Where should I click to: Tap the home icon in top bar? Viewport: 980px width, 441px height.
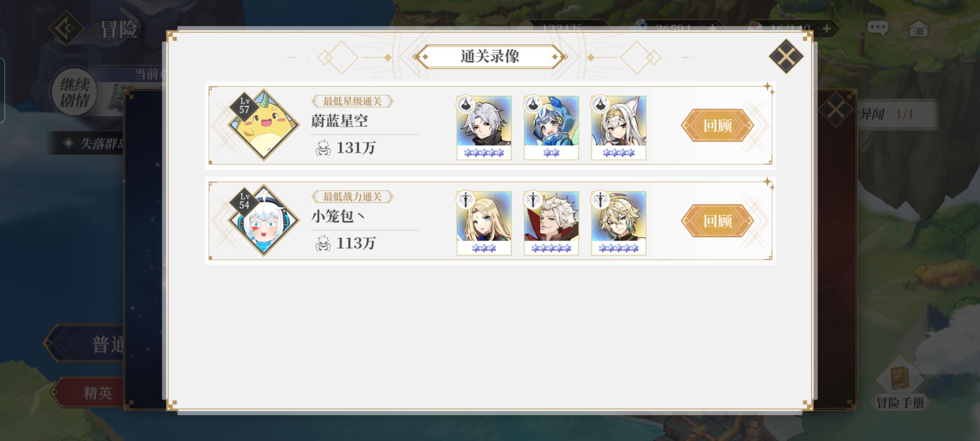[x=918, y=29]
